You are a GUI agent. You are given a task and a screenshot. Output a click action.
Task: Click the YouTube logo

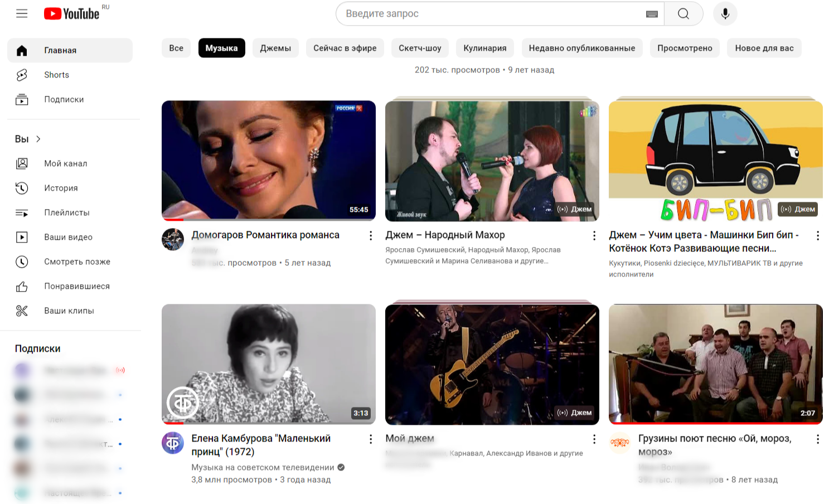(x=72, y=13)
